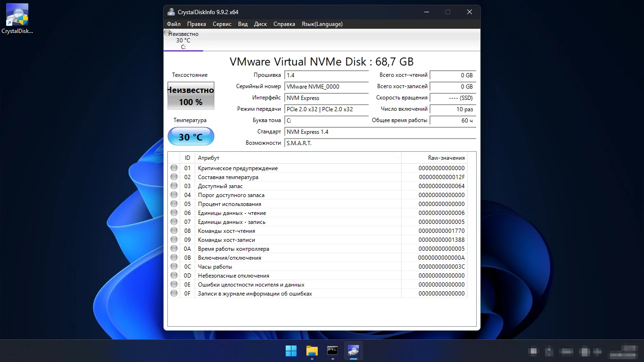Open the Сервис menu
Screen dimensions: 644x362
222,24
